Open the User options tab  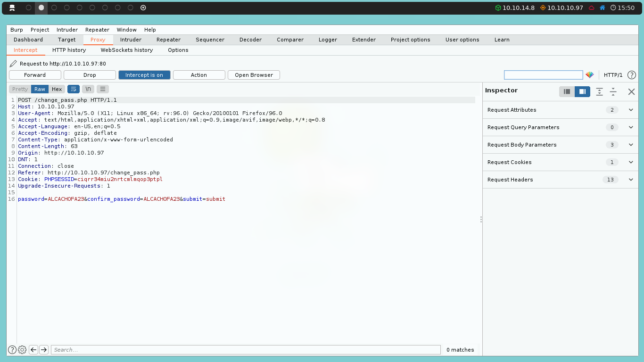tap(462, 40)
